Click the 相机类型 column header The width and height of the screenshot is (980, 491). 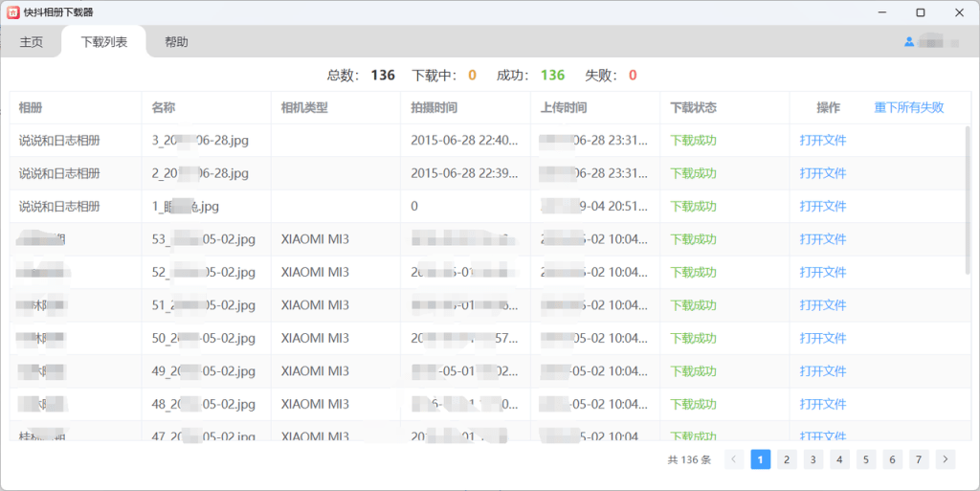point(304,108)
